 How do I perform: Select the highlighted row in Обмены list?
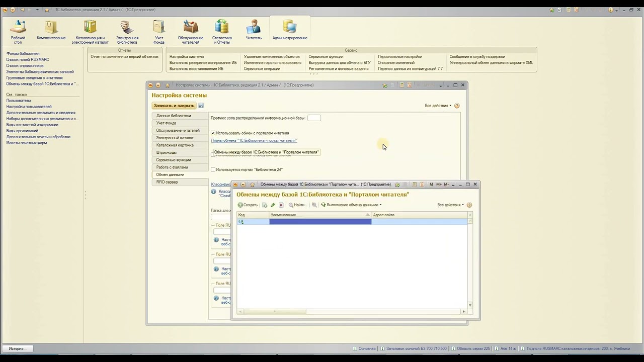[353, 222]
